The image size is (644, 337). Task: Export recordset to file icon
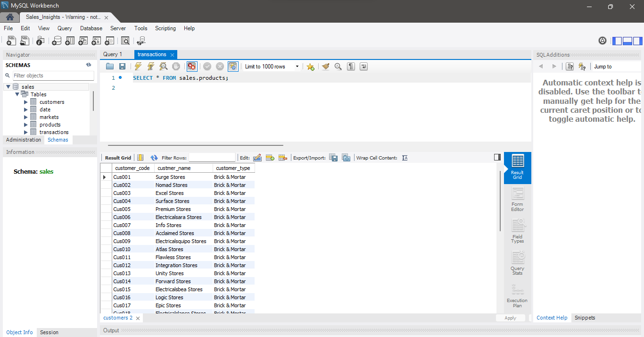pos(333,158)
